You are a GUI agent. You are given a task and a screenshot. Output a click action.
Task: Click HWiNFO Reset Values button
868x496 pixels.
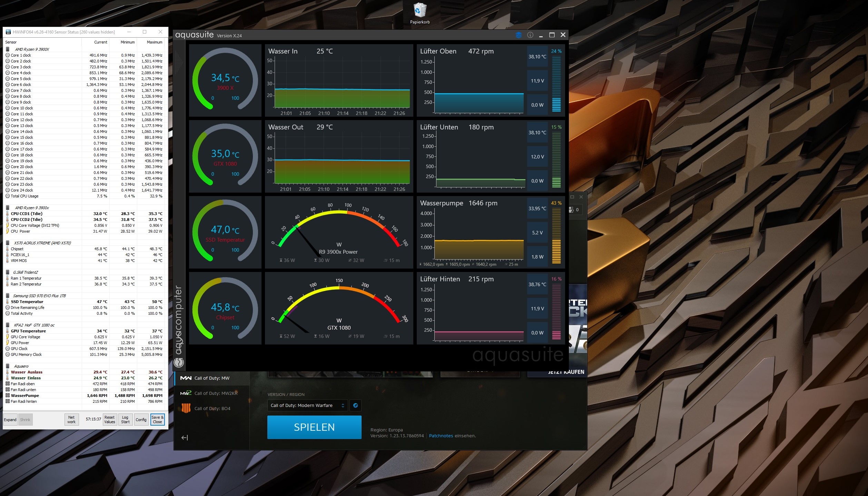(x=109, y=420)
